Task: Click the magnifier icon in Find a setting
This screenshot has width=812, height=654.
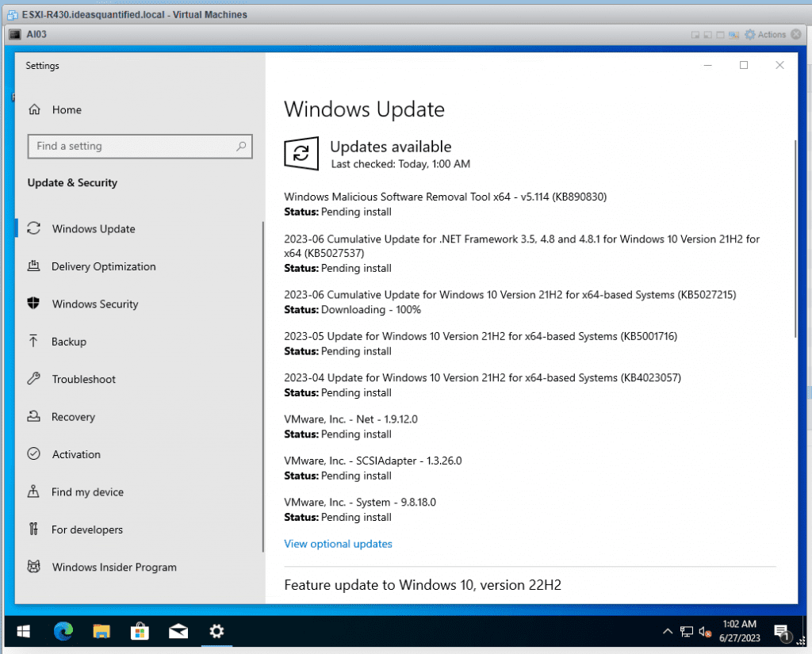Action: (241, 146)
